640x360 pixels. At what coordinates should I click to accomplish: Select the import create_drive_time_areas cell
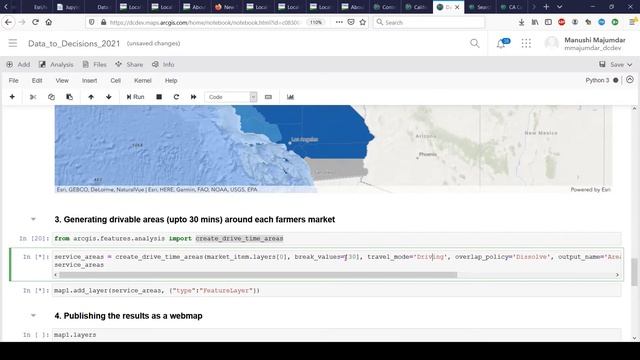point(336,238)
